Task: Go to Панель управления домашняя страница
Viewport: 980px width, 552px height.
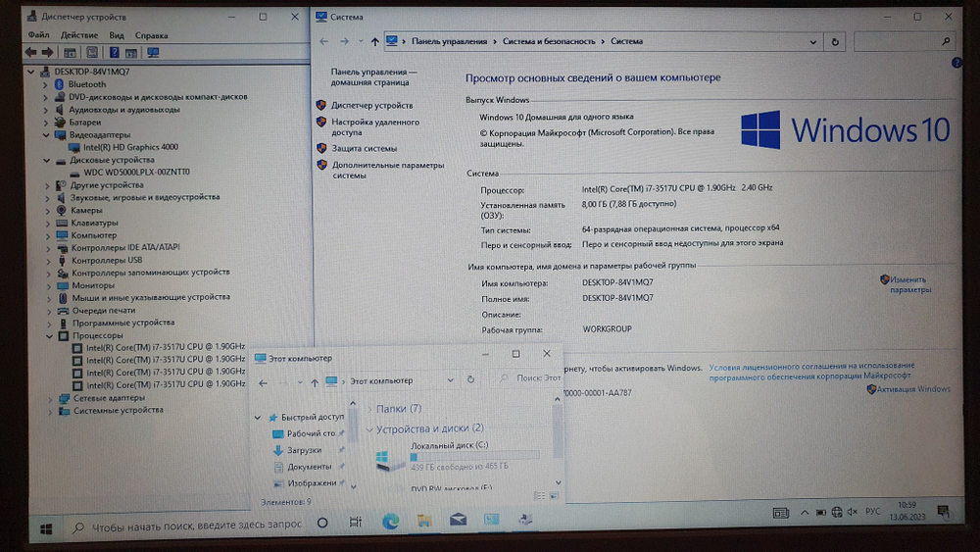Action: click(x=373, y=76)
